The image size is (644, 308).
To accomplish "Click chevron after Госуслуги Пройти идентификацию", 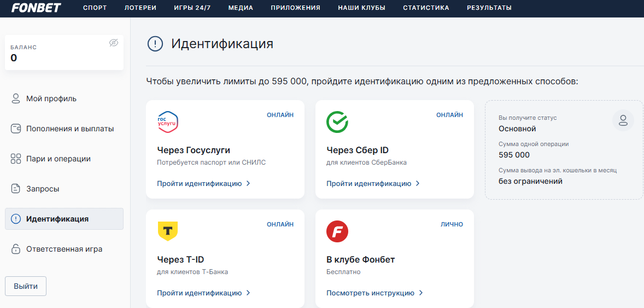I will 248,183.
